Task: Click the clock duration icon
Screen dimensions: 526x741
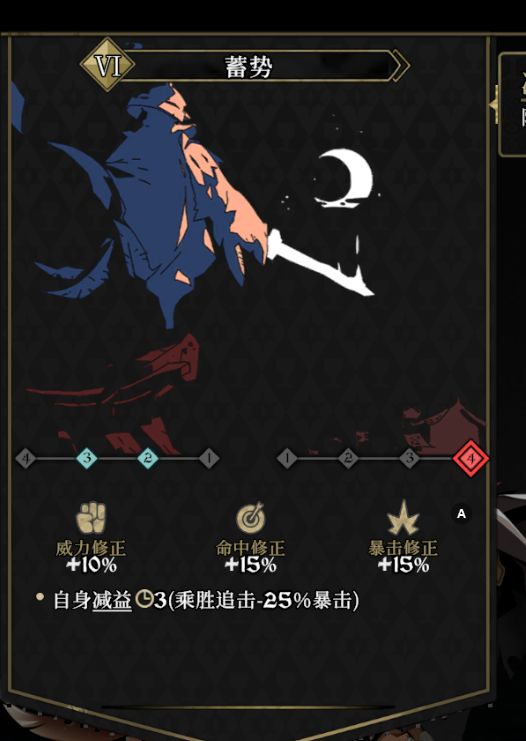Action: (x=144, y=600)
